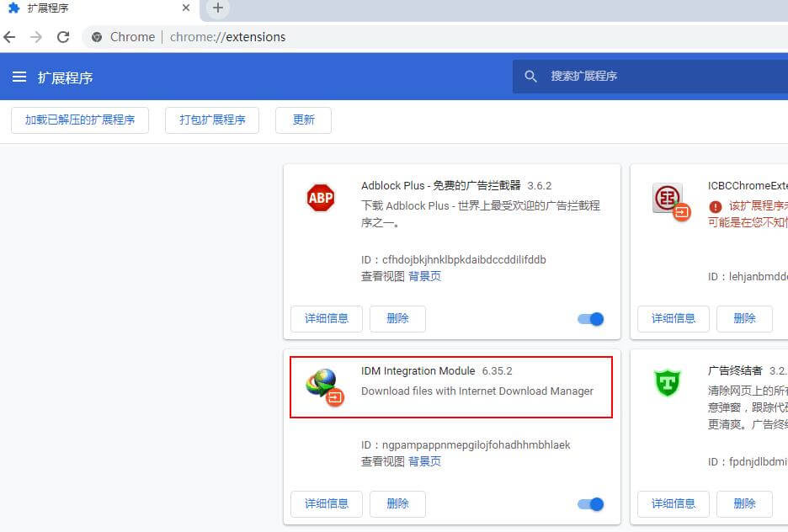Click 加载已解压的扩展程序 button
788x532 pixels.
click(x=80, y=120)
